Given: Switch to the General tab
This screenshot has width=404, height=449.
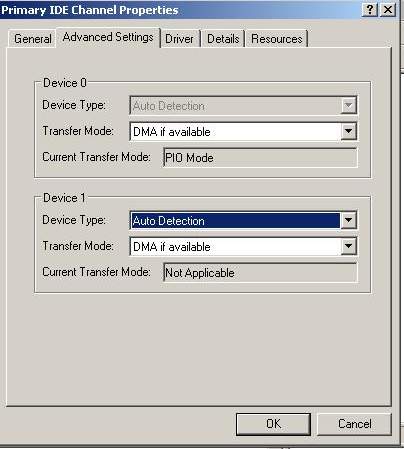Looking at the screenshot, I should pos(32,39).
